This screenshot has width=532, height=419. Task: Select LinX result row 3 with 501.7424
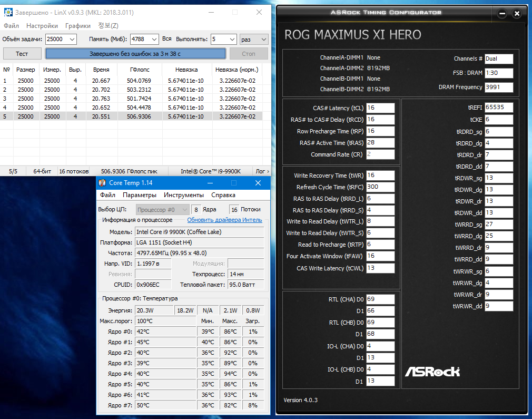(131, 99)
